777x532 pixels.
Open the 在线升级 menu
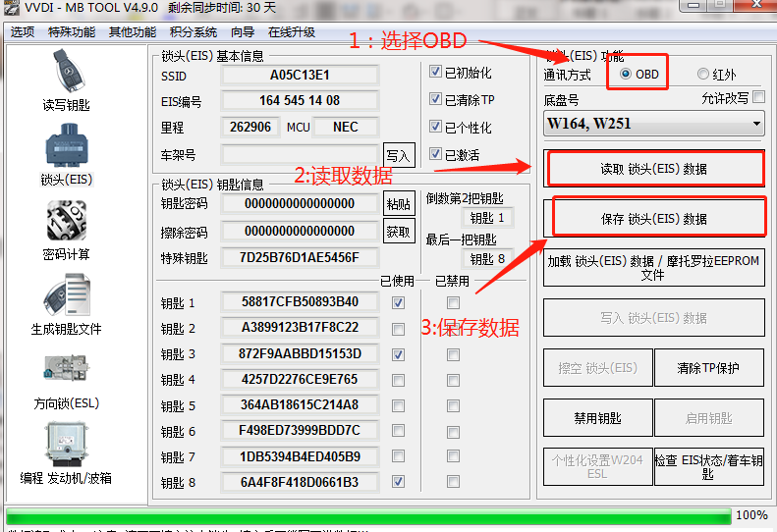pyautogui.click(x=292, y=31)
